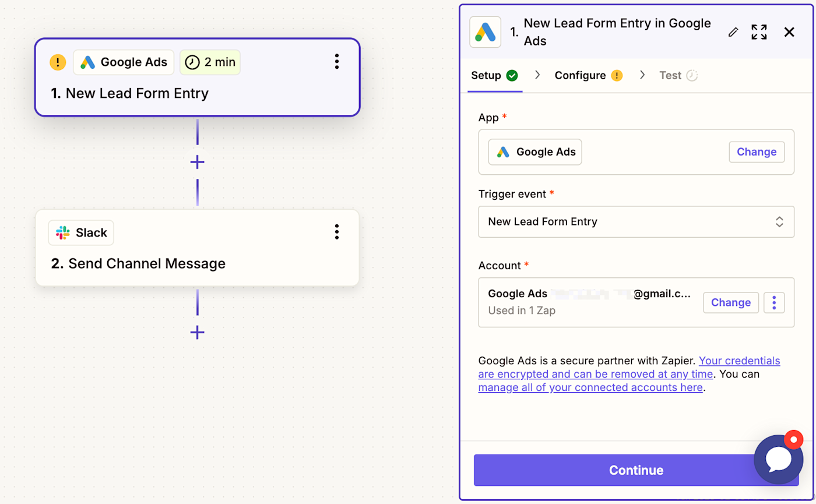
Task: Click the yellow warning icon on step 1
Action: pyautogui.click(x=58, y=62)
